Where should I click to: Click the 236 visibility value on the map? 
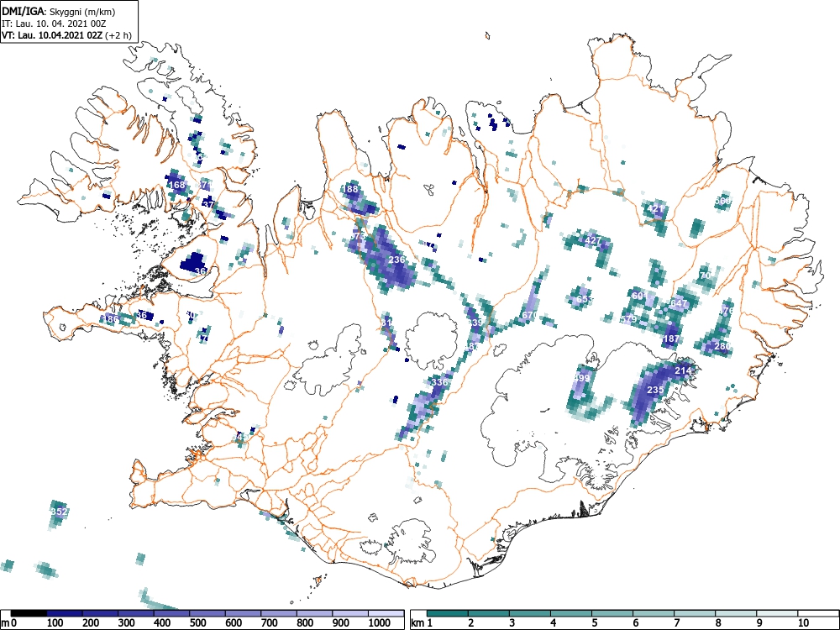click(x=397, y=260)
